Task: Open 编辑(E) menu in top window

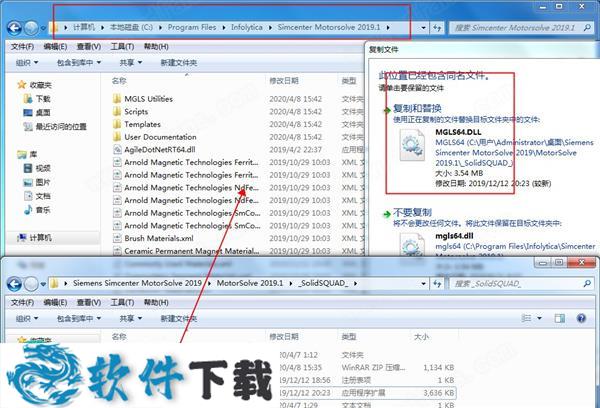Action: (x=55, y=47)
